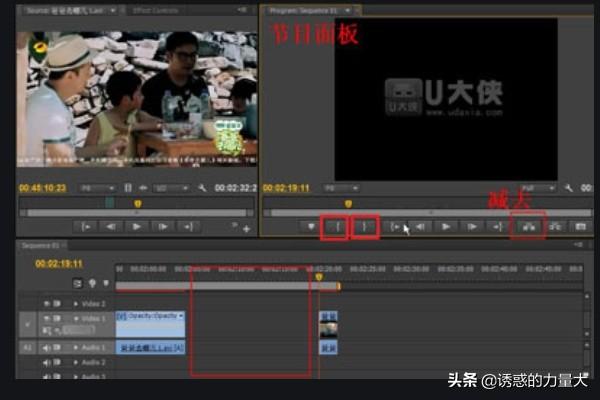The image size is (600, 400).
Task: Add a marker in the Program monitor
Action: 312,227
